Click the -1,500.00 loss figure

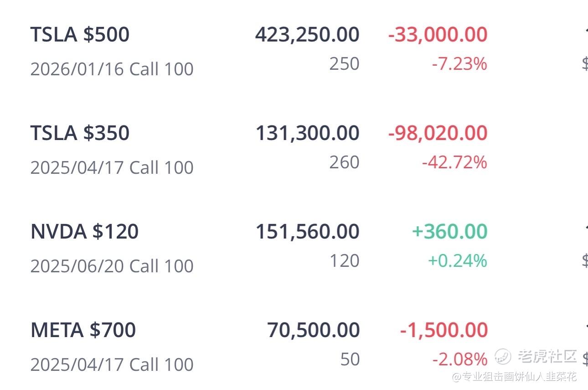444,330
